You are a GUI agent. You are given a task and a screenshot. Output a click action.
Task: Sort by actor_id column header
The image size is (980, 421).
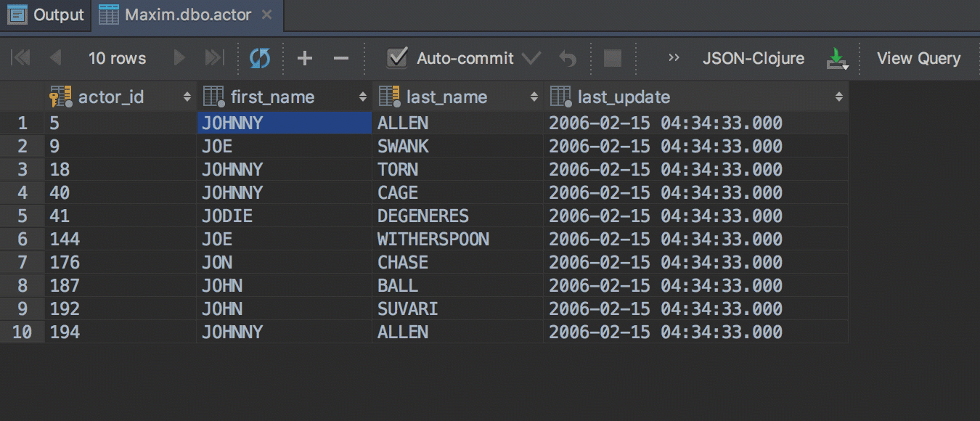[x=121, y=97]
